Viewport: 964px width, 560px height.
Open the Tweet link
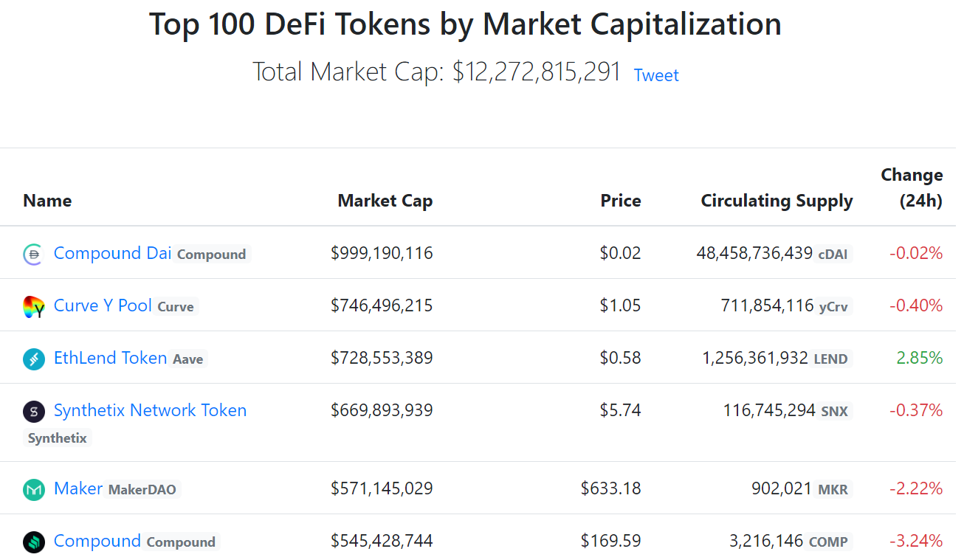pos(655,75)
